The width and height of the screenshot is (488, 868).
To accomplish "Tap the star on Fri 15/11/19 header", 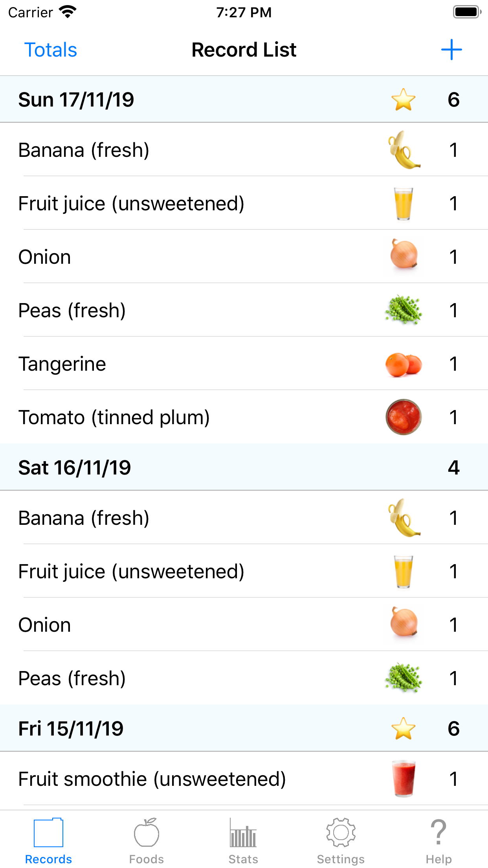I will click(404, 728).
